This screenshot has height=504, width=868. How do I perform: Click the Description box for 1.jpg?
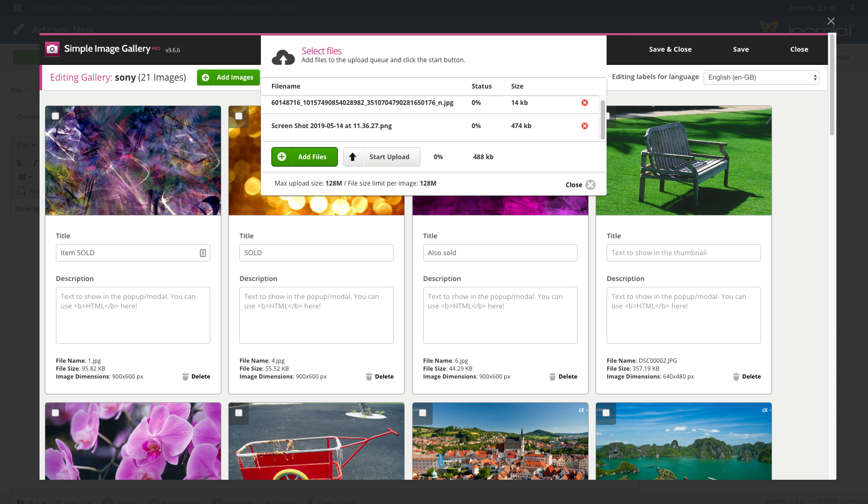(133, 315)
